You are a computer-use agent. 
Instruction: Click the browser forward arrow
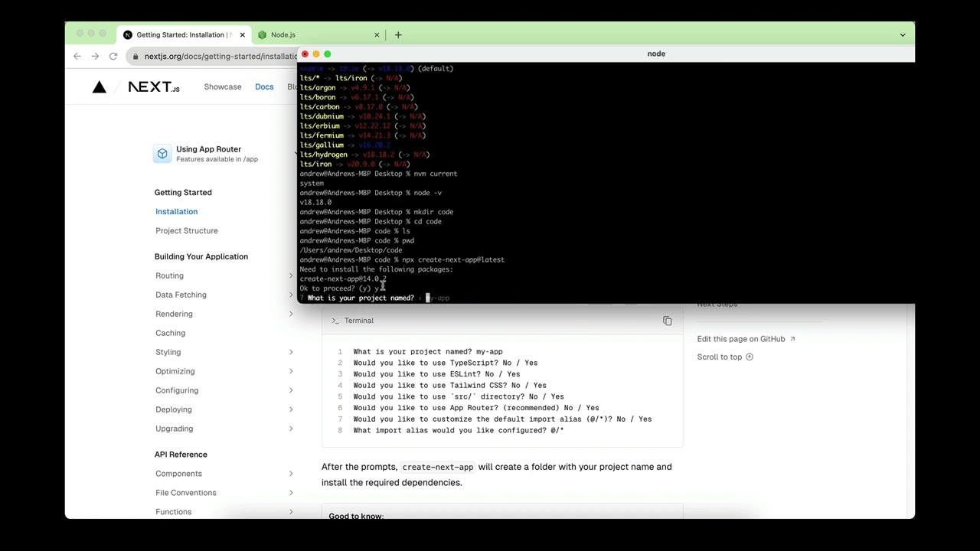(x=95, y=56)
